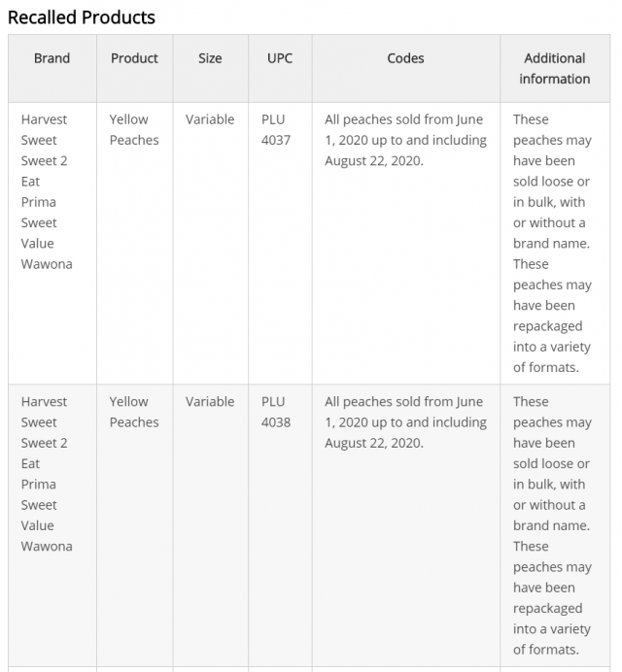
Task: Click Harvest Sweet brand in the PLU 4037 row
Action: [x=44, y=129]
